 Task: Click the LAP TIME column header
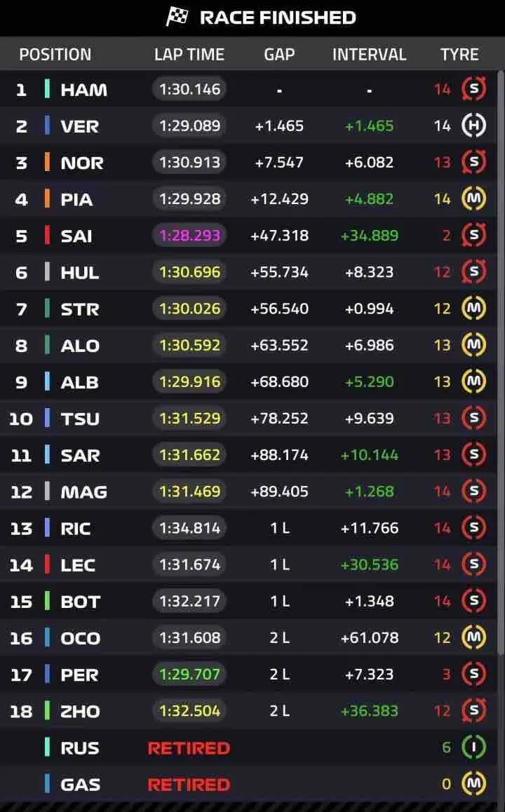pos(189,55)
